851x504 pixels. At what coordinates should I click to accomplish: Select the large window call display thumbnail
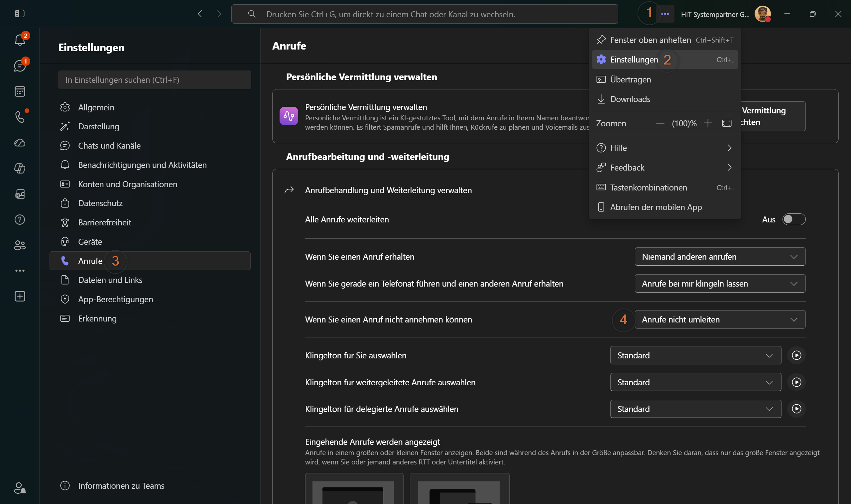point(354,489)
